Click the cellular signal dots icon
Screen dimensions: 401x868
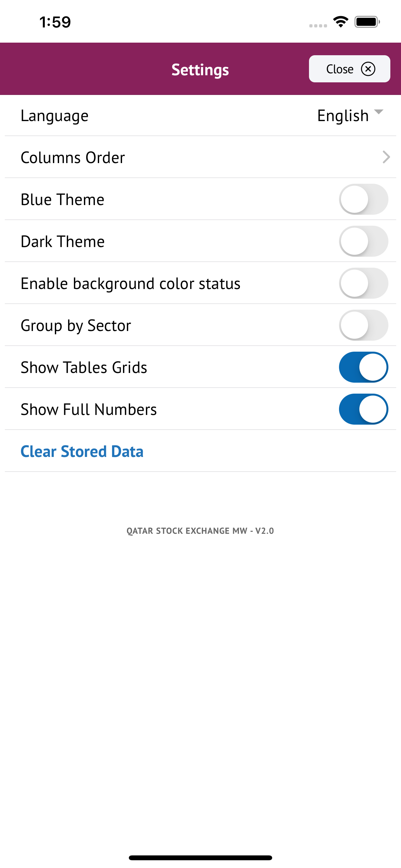[318, 26]
